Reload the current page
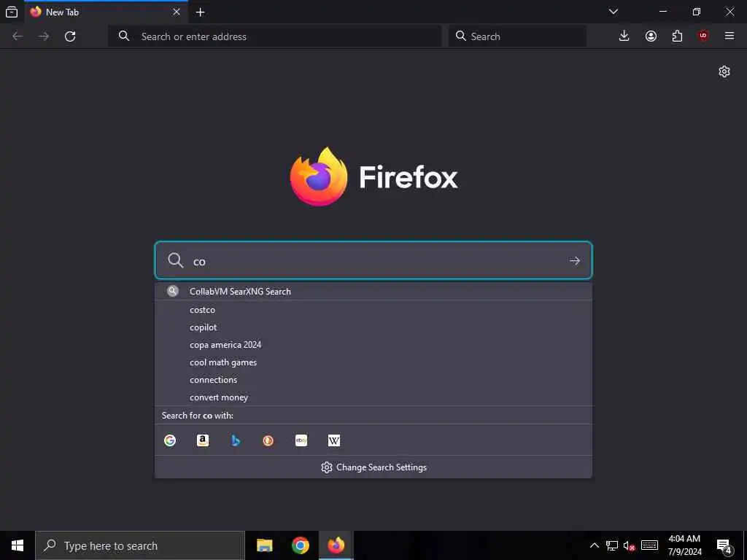This screenshot has width=747, height=560. [70, 36]
